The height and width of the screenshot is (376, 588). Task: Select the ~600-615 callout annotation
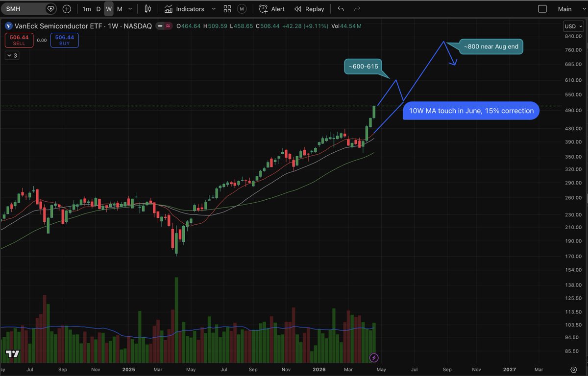pyautogui.click(x=364, y=67)
